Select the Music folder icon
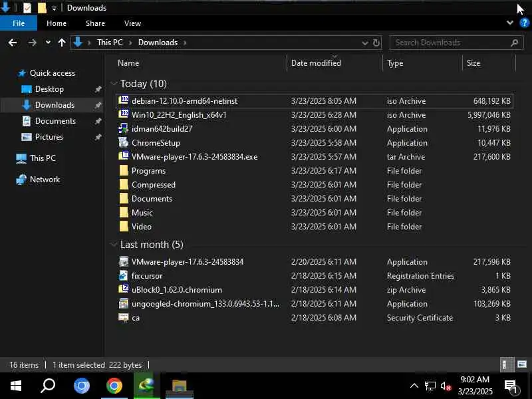Screen dimensions: 532x399 click(x=124, y=212)
